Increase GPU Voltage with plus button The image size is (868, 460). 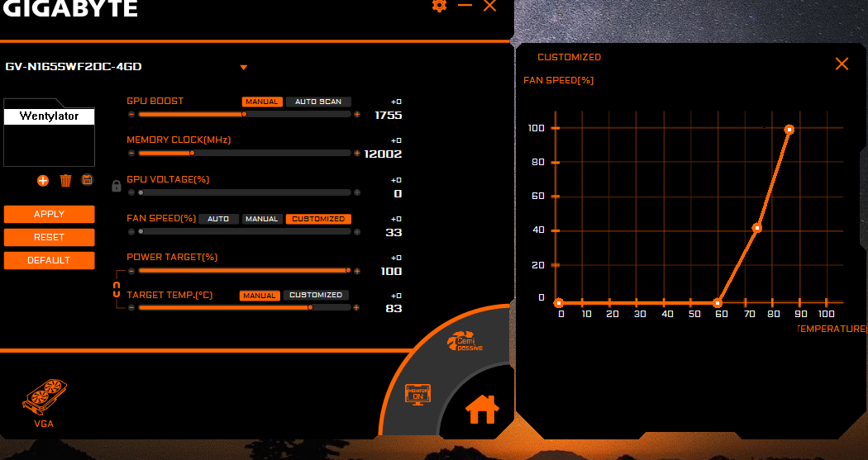point(357,192)
